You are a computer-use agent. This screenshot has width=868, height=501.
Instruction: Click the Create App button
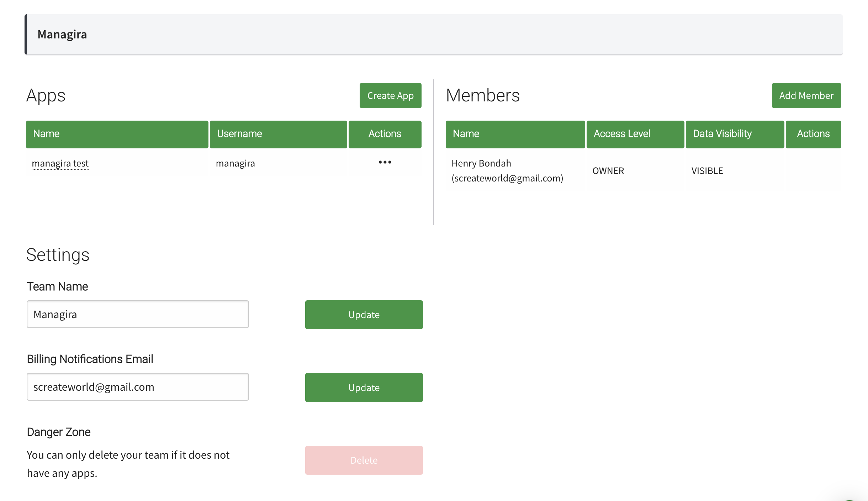pos(390,95)
